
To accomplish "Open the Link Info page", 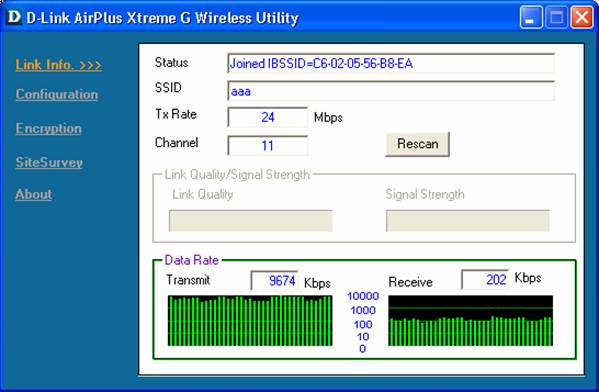I will pos(59,65).
